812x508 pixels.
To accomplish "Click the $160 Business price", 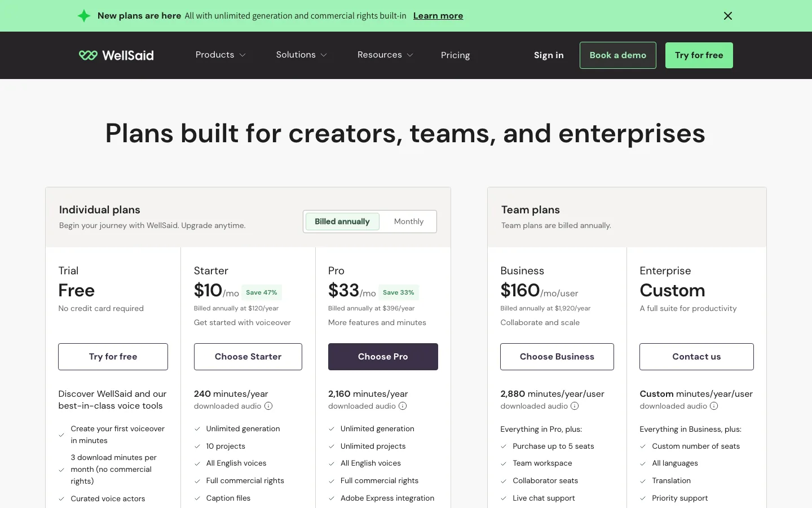I will point(520,290).
